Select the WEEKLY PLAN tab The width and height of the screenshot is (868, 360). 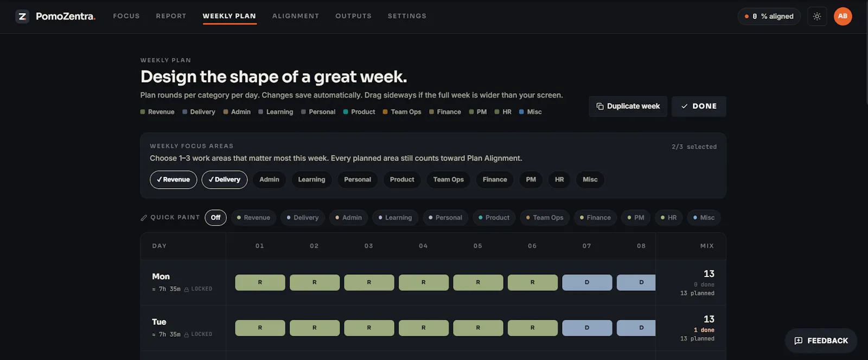[x=229, y=16]
